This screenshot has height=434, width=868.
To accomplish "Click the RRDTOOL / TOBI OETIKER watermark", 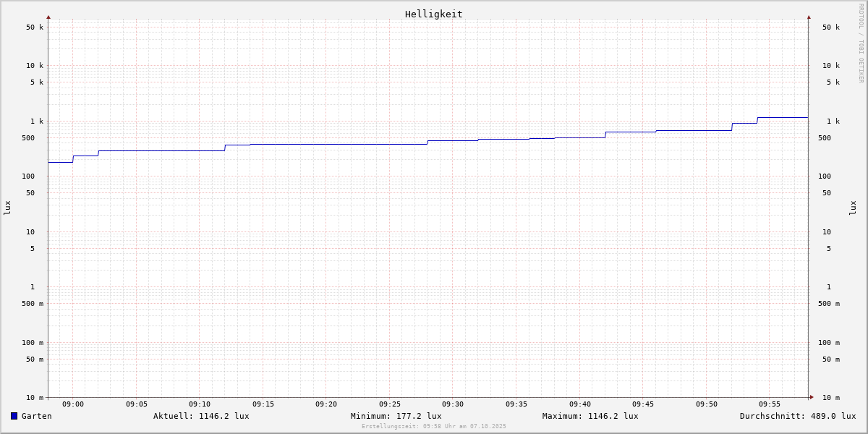I will (x=861, y=43).
